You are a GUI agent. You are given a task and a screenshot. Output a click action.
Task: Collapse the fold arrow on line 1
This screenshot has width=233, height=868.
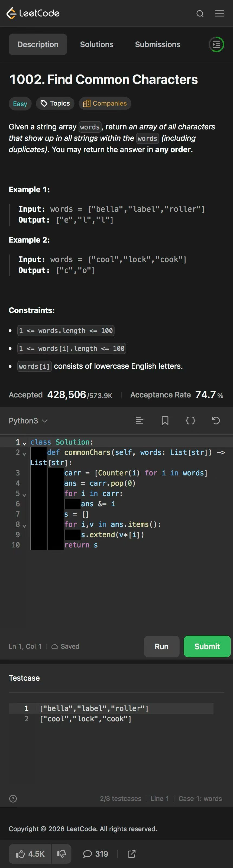(x=24, y=443)
